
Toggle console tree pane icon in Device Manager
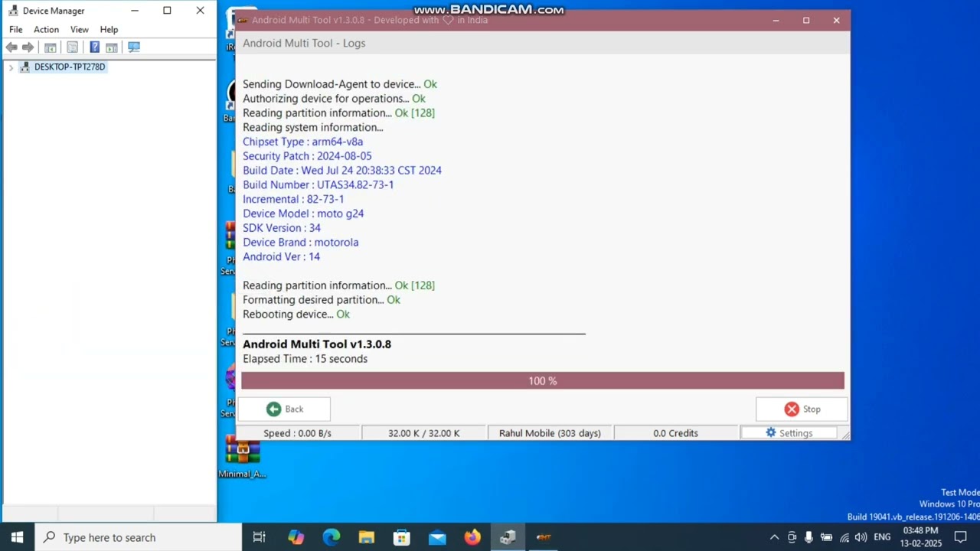51,47
